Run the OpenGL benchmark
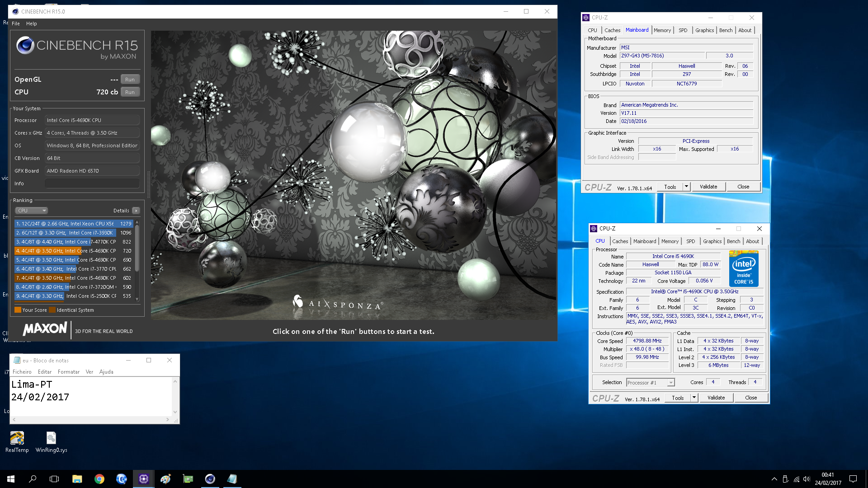868x488 pixels. [x=130, y=80]
